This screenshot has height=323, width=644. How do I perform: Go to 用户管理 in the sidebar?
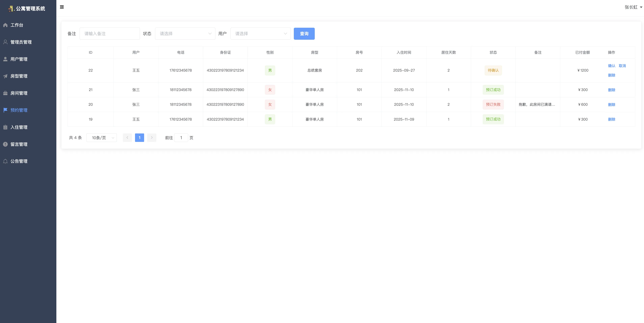[x=19, y=59]
